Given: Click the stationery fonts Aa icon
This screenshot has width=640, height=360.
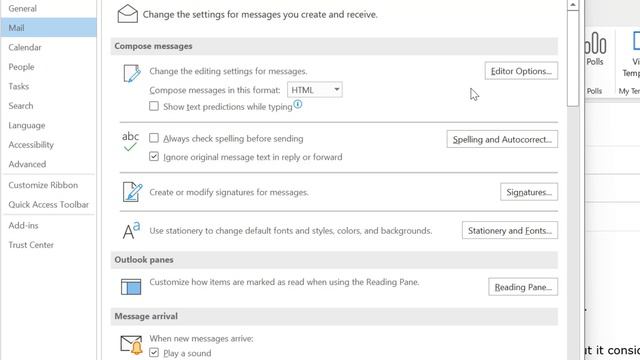Looking at the screenshot, I should click(131, 231).
